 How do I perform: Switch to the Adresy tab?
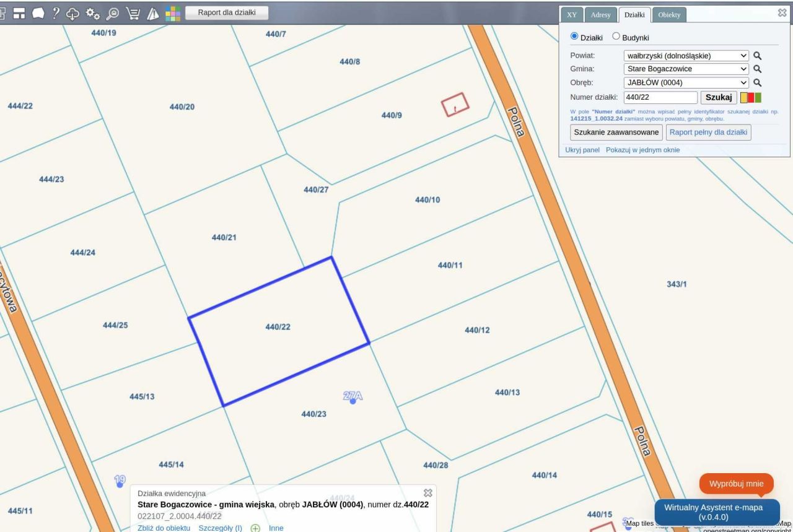click(x=600, y=15)
